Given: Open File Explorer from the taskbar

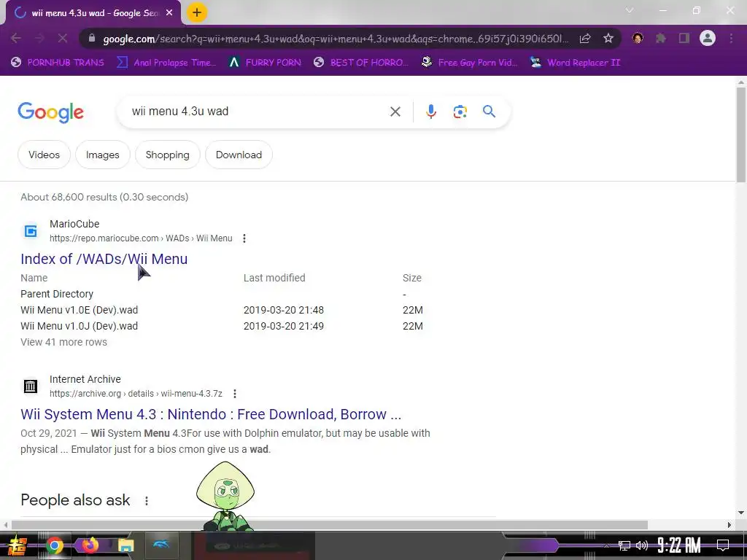Looking at the screenshot, I should (125, 545).
